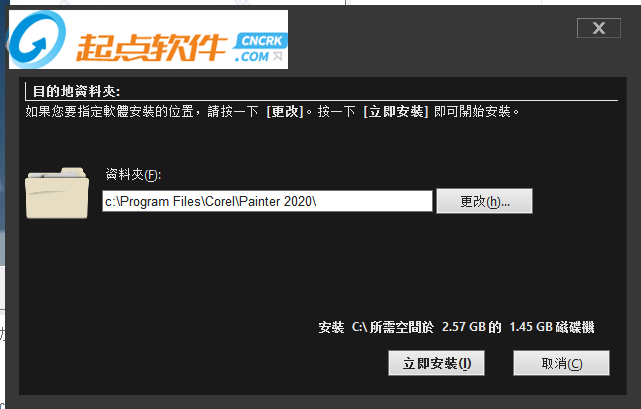Cancel setup via 取消(C) button

coord(561,363)
